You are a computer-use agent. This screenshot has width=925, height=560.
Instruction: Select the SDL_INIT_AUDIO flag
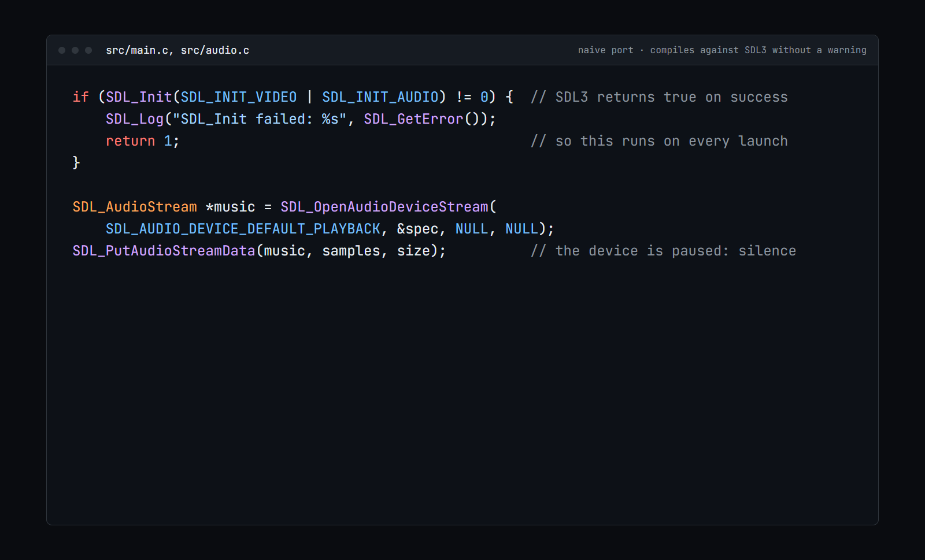pos(380,97)
